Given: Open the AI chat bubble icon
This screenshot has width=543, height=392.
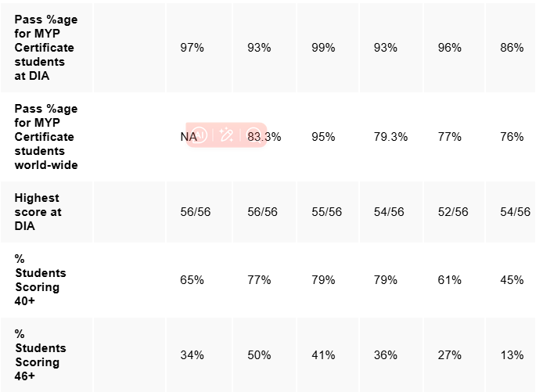Looking at the screenshot, I should tap(200, 135).
